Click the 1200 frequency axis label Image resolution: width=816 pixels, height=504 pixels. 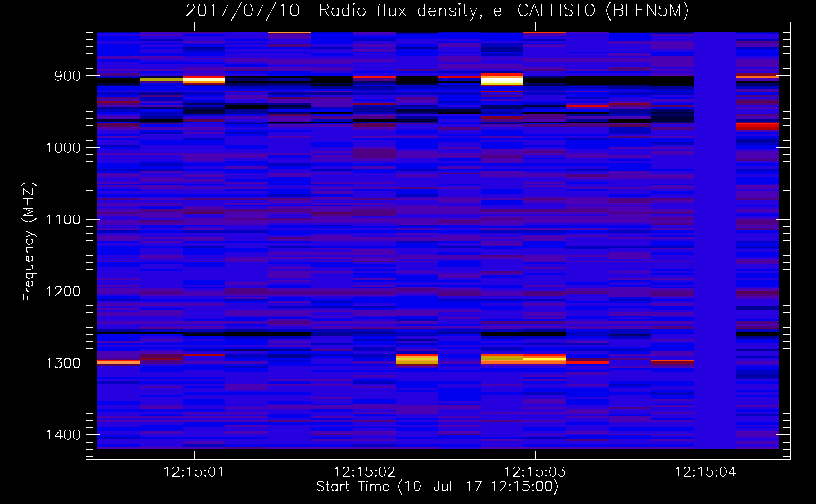[63, 291]
